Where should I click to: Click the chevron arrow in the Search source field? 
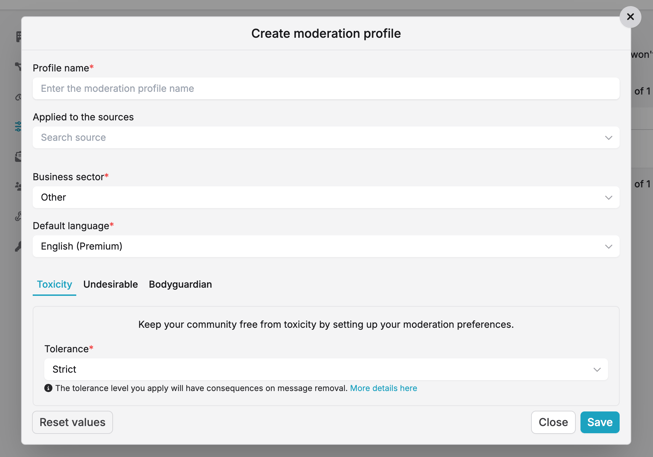click(608, 138)
